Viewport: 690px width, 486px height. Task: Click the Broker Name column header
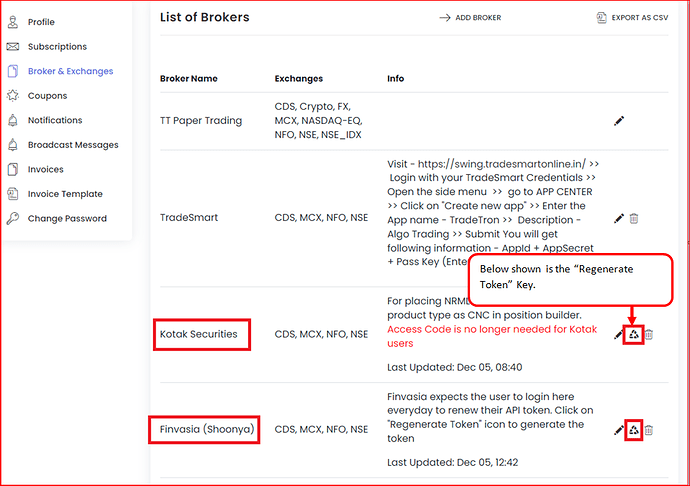point(189,78)
